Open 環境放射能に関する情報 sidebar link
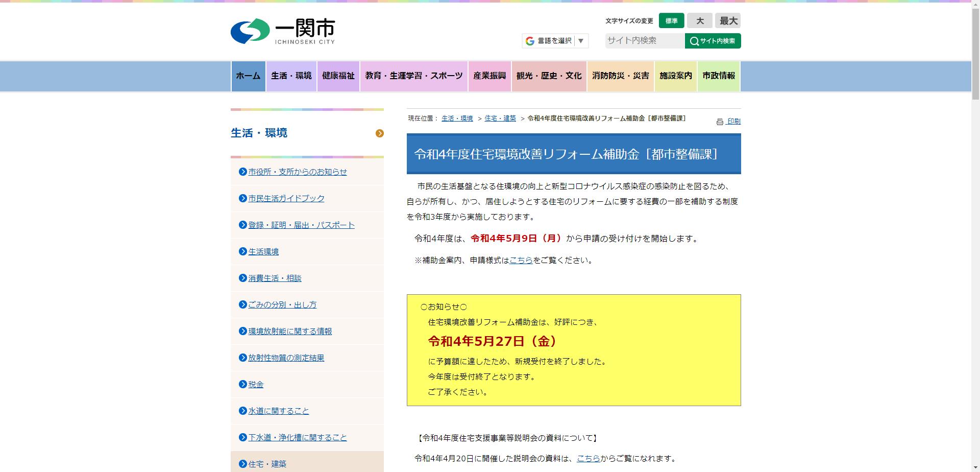 290,331
